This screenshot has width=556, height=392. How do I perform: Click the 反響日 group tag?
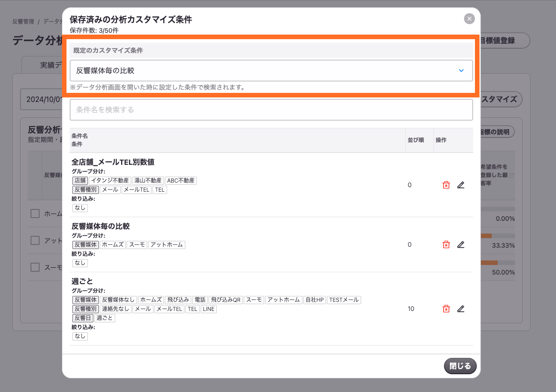click(83, 318)
